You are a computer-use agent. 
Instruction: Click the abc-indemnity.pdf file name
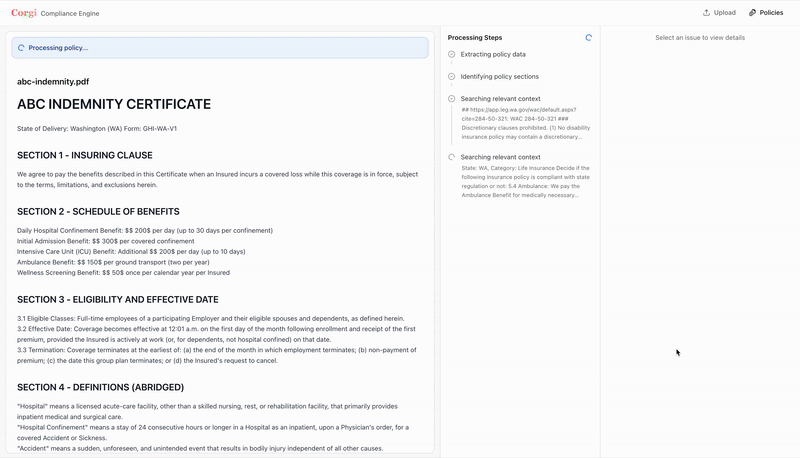(x=53, y=82)
